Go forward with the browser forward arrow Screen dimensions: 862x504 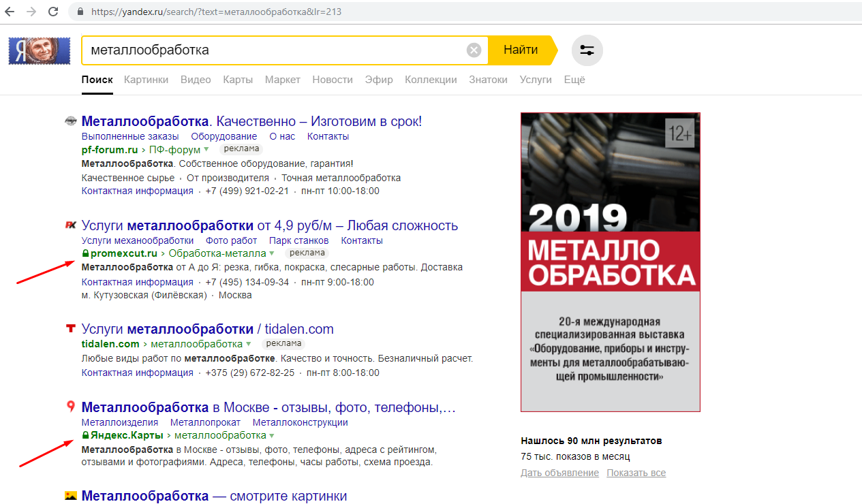click(31, 12)
